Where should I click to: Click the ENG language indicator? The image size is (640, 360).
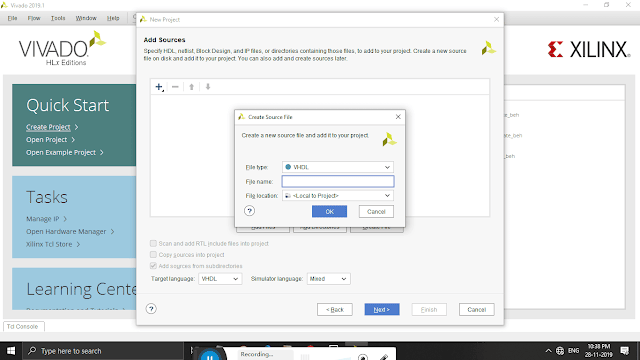573,351
